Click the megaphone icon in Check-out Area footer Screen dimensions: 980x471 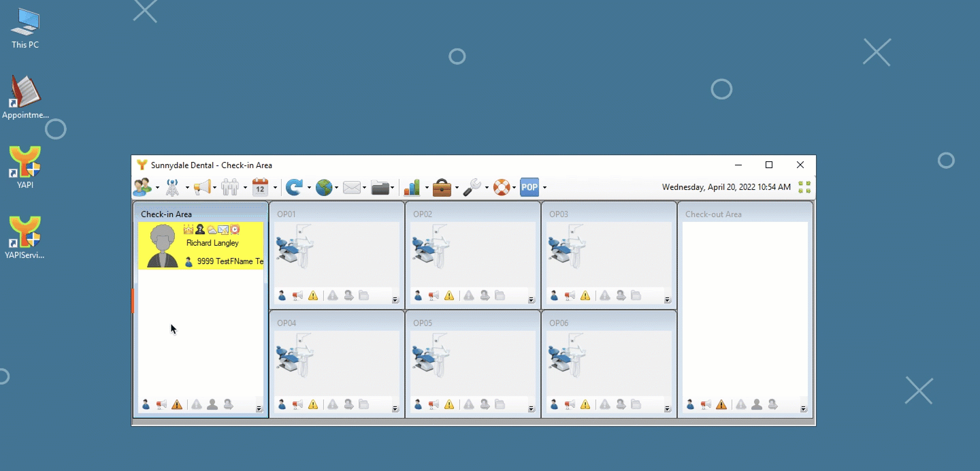[x=706, y=404]
